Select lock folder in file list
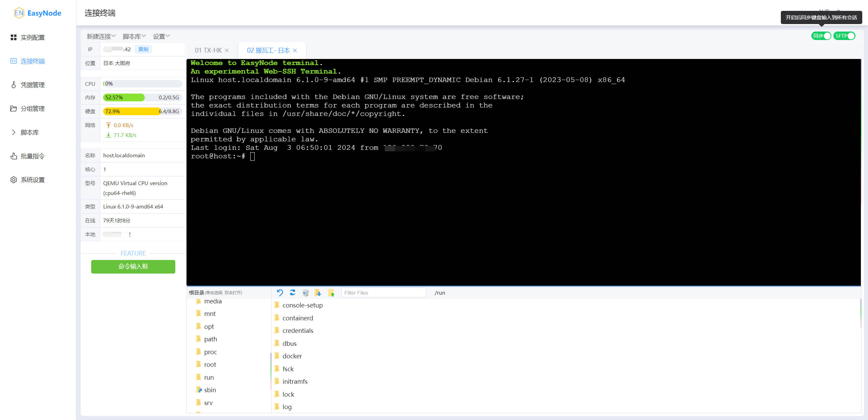Image resolution: width=868 pixels, height=420 pixels. [288, 394]
